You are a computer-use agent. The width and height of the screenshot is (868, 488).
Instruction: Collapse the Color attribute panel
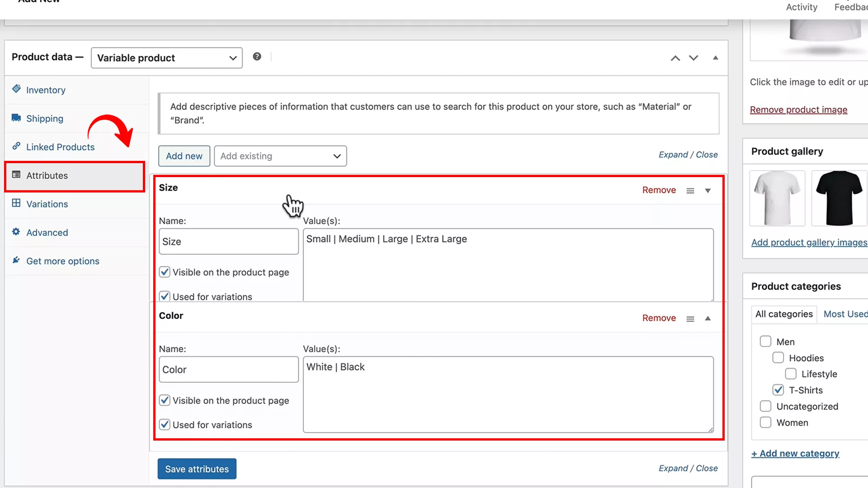click(x=708, y=318)
